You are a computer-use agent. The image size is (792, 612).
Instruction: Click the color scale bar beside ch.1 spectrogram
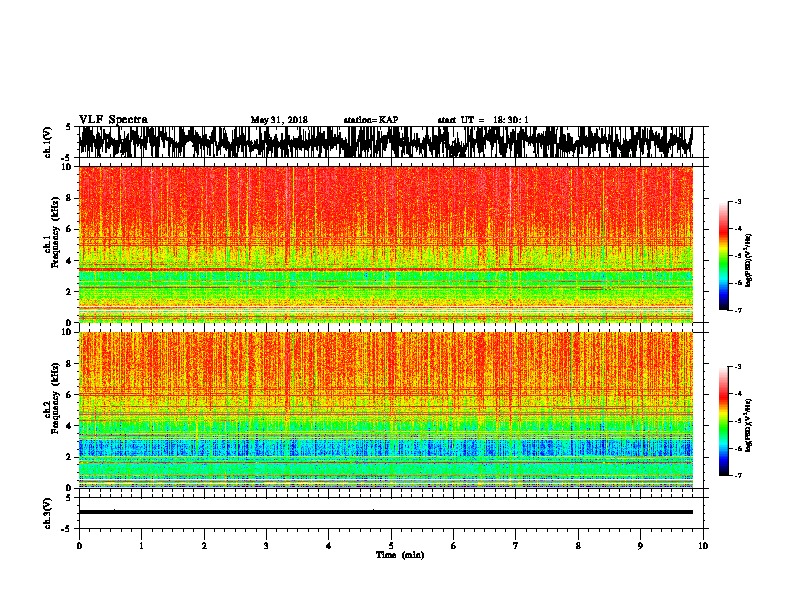point(724,256)
